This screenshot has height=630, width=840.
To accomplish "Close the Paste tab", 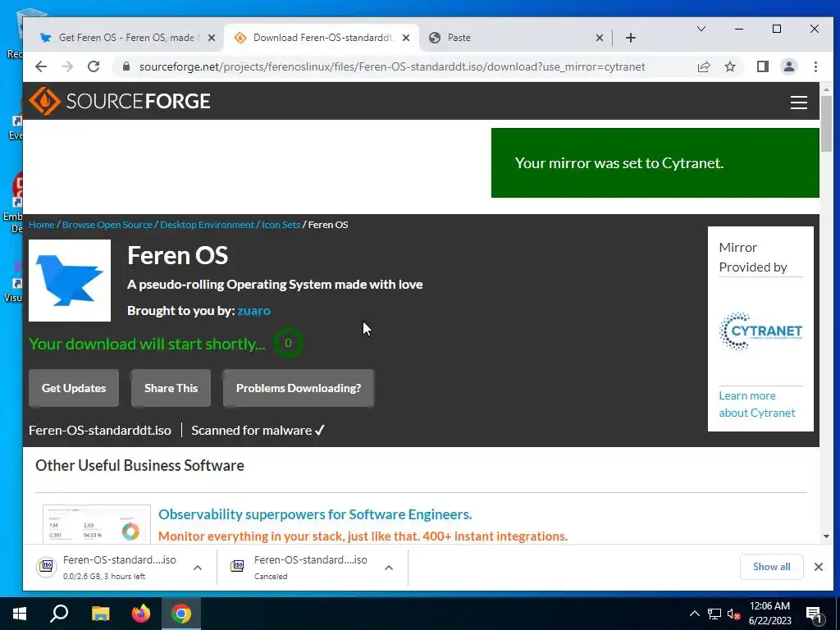I will tap(600, 38).
